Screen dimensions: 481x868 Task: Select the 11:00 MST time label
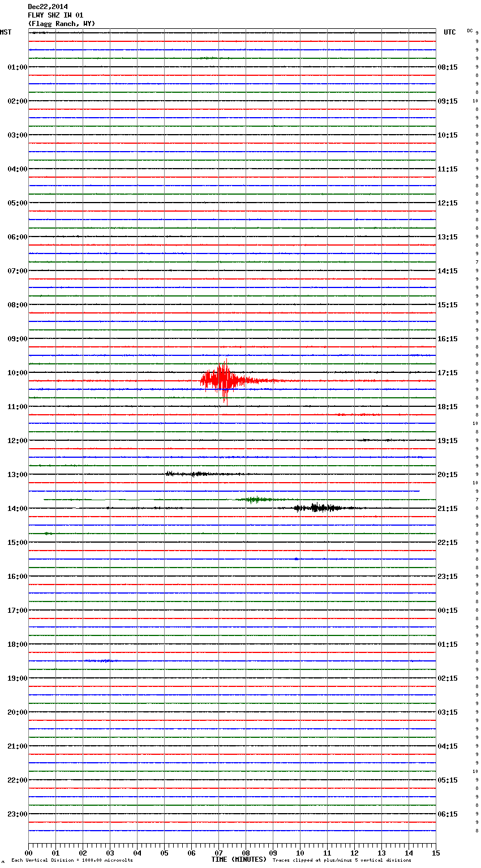(x=17, y=407)
